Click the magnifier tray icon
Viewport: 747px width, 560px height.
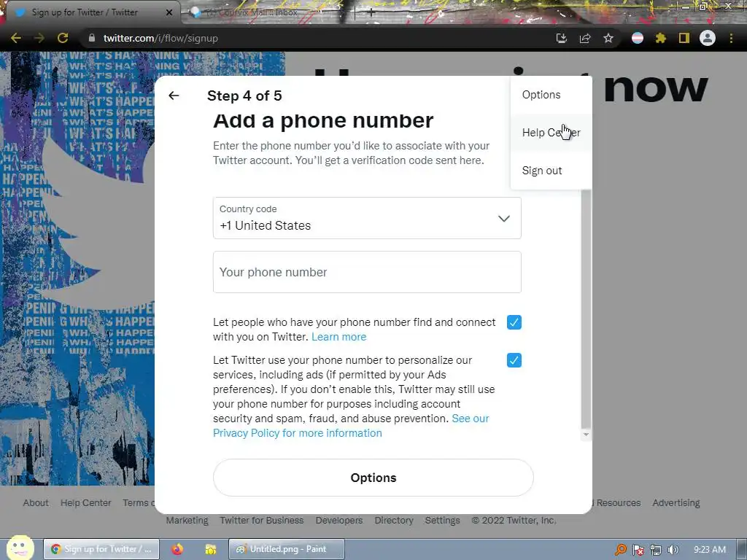621,550
